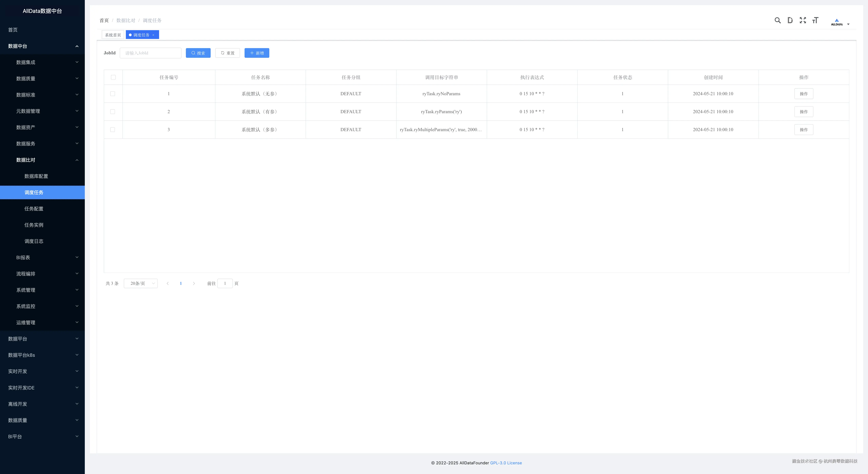
Task: Click the search magnifier icon in header
Action: tap(777, 20)
